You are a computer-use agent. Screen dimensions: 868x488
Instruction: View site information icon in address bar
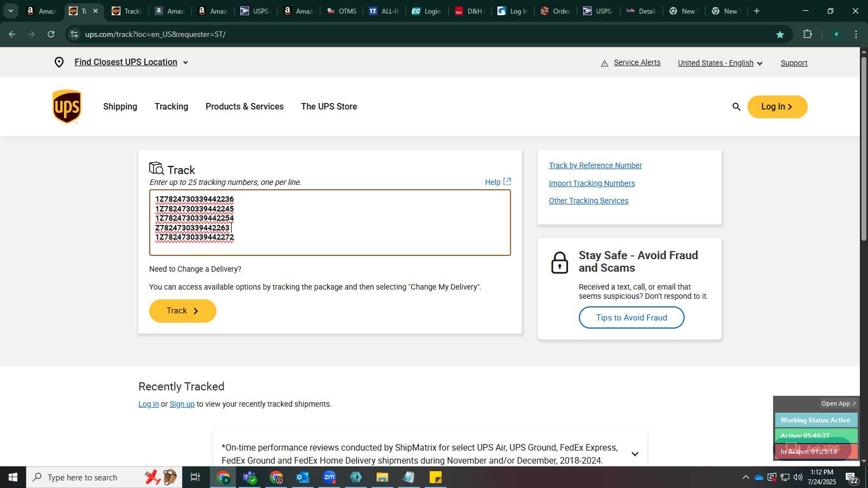[x=74, y=34]
